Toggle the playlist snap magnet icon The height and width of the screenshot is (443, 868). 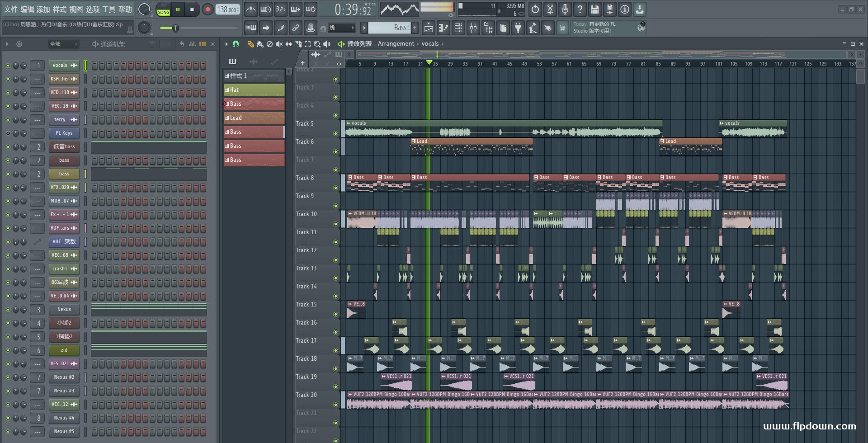(x=236, y=44)
